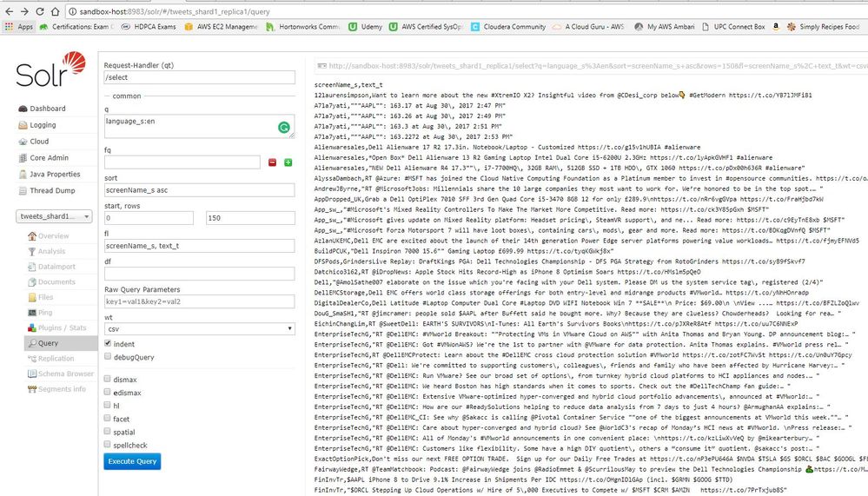The height and width of the screenshot is (496, 868).
Task: Open HDPCA Exams bookmark
Action: (149, 27)
